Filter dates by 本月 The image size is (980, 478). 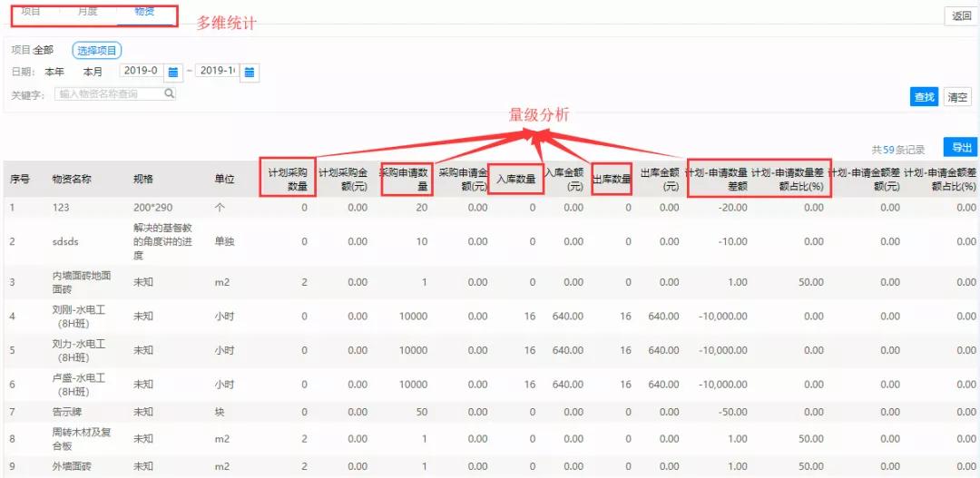coord(93,72)
